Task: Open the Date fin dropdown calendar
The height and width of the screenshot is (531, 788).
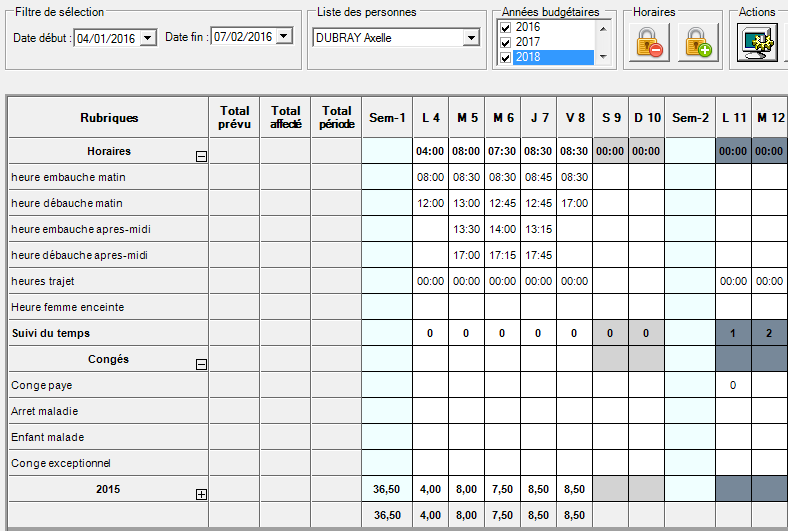Action: (x=284, y=37)
